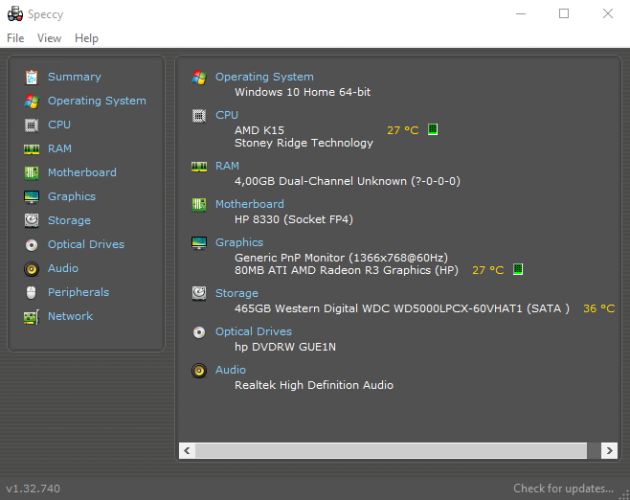
Task: Open the Help menu
Action: click(86, 38)
